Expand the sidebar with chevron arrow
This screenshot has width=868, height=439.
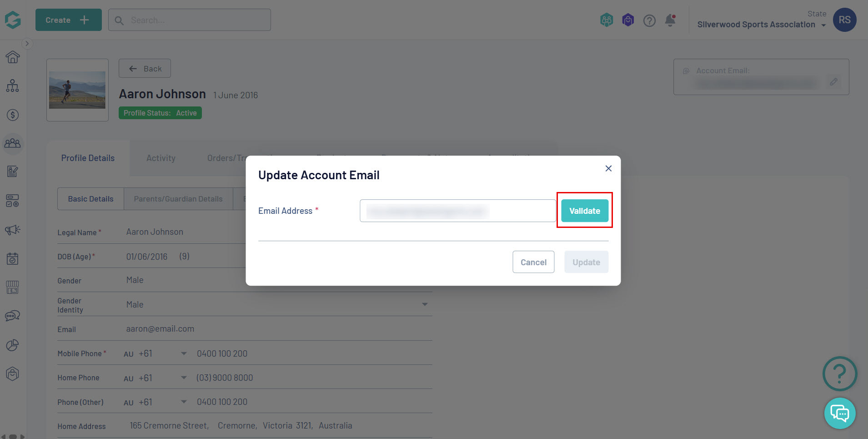pyautogui.click(x=27, y=44)
